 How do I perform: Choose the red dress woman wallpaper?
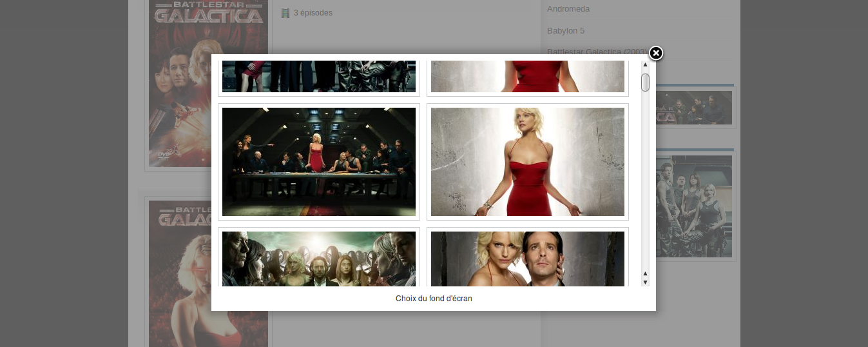tap(528, 162)
